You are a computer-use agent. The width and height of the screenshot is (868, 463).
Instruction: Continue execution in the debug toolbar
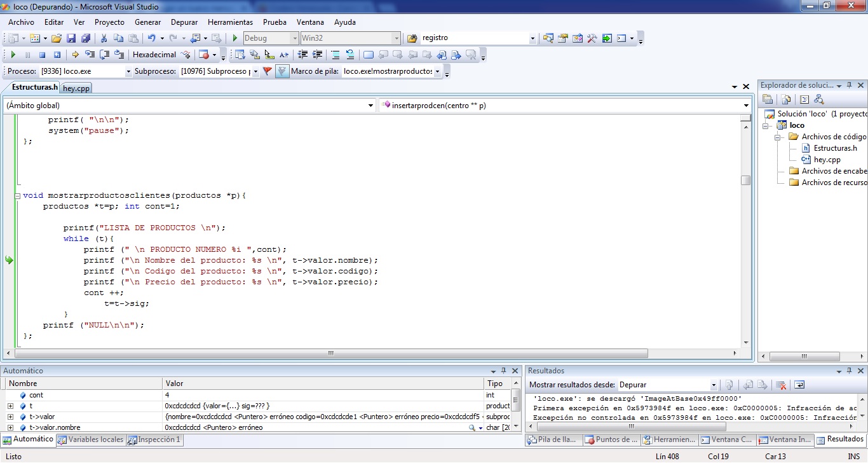13,55
